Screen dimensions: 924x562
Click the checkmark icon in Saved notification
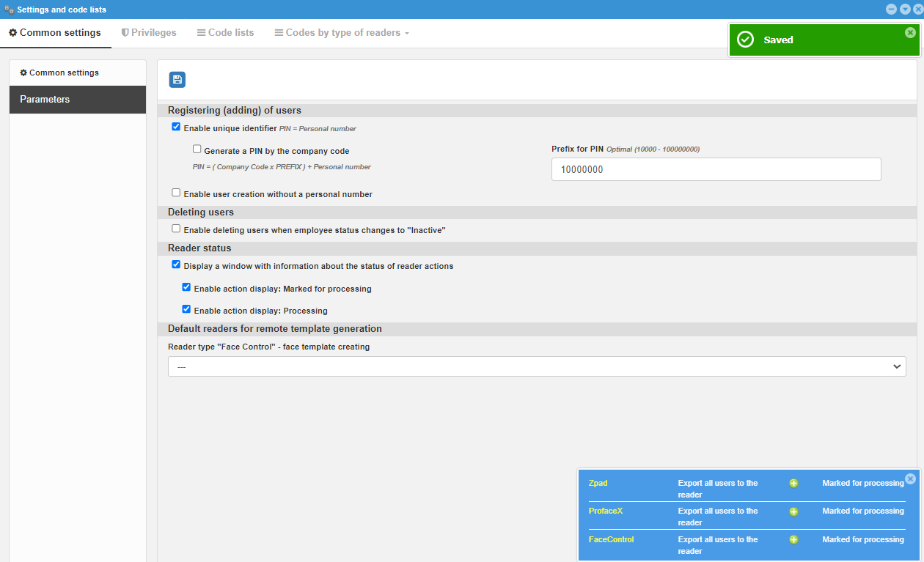[746, 40]
